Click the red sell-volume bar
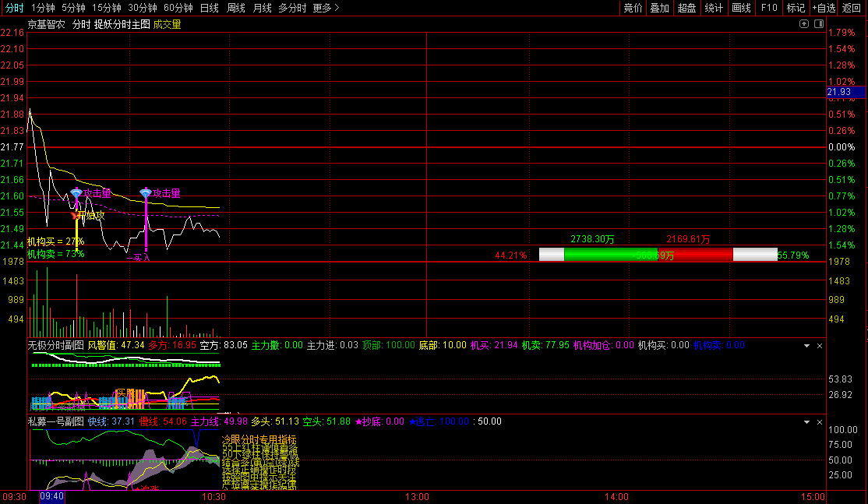Viewport: 868px width, 504px height. [695, 255]
